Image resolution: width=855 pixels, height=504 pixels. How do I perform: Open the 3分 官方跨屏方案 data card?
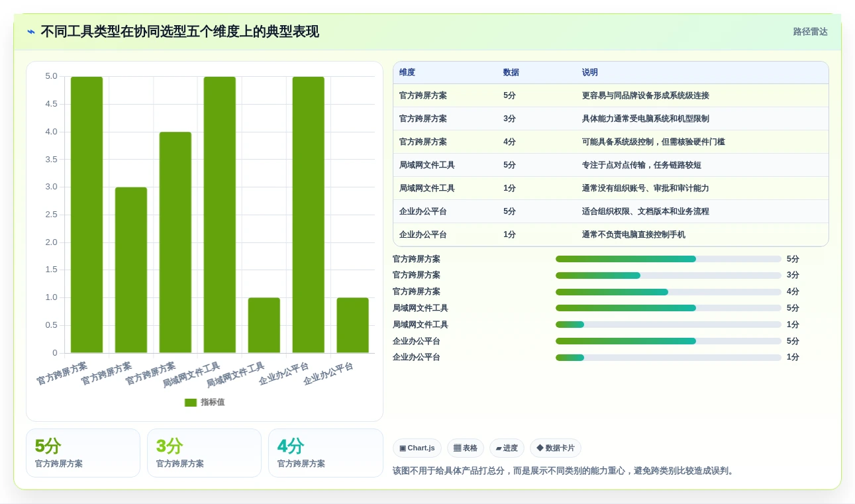click(204, 453)
